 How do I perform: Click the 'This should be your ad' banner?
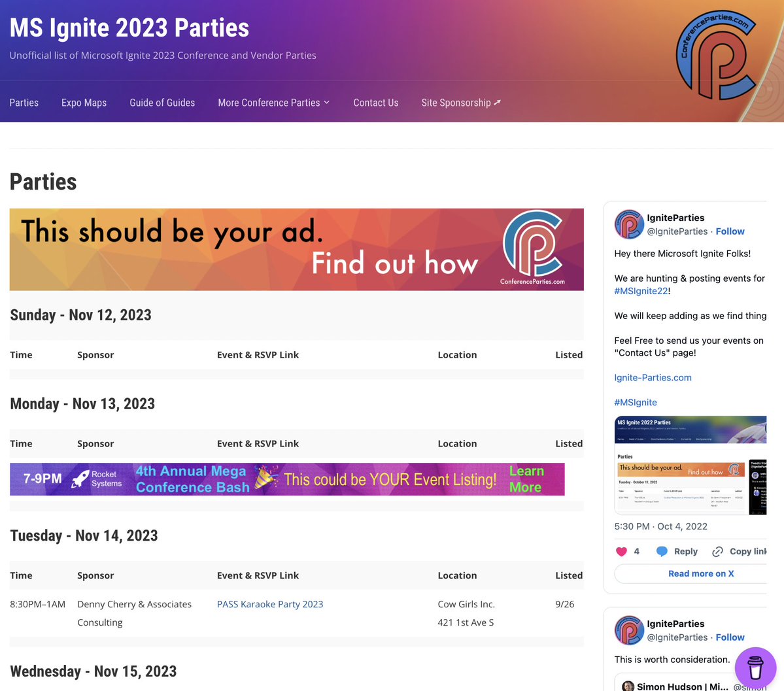click(296, 250)
